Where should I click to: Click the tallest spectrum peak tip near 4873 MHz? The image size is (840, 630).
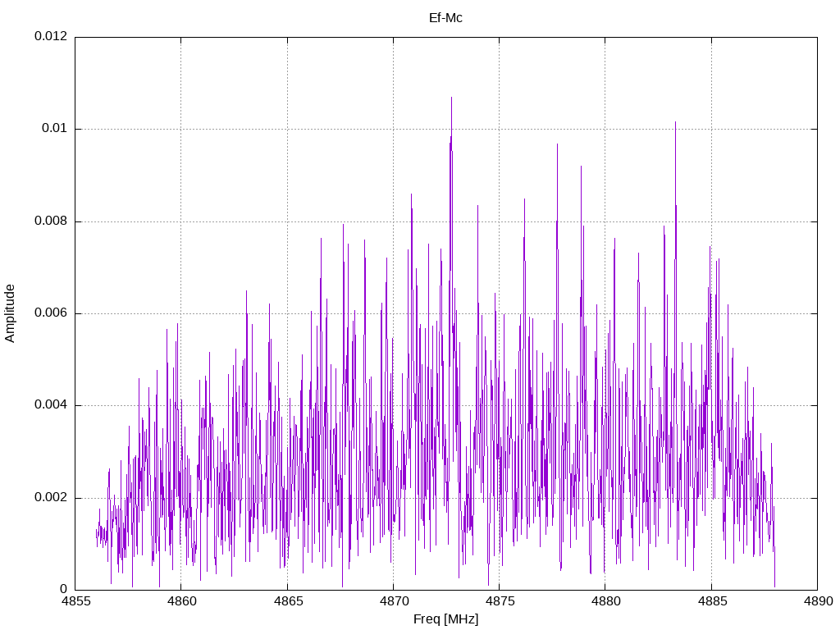coord(451,98)
